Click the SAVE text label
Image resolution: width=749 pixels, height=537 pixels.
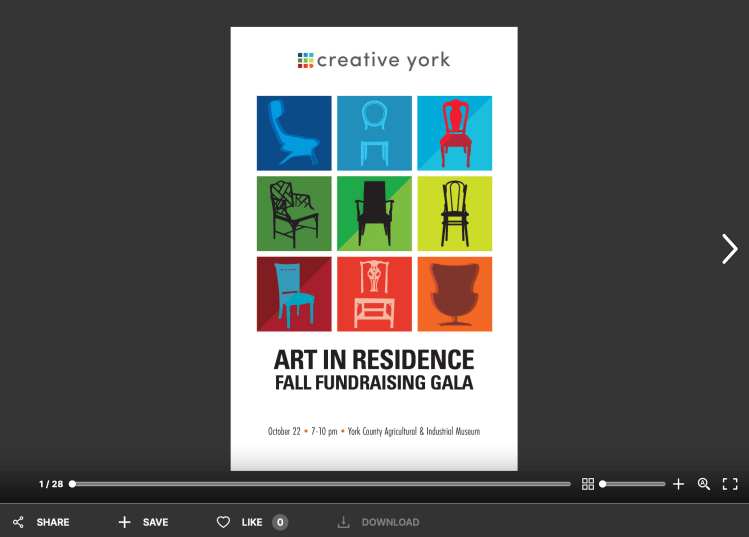click(155, 522)
